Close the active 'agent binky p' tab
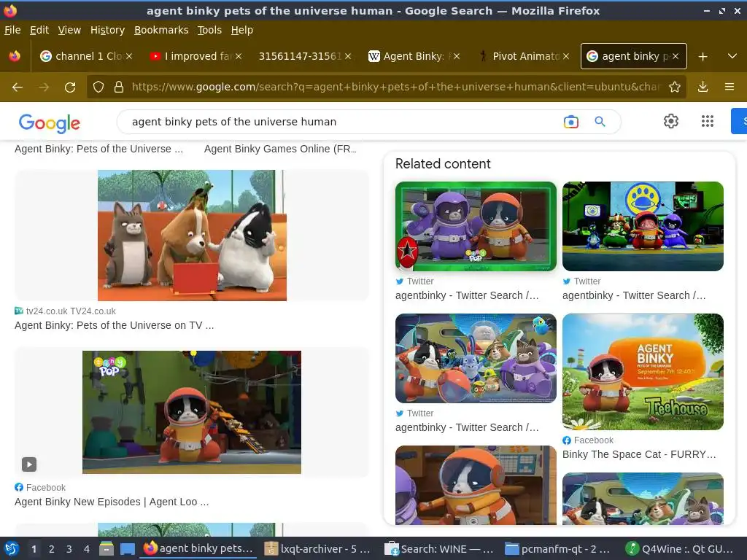Screen dimensions: 747x560 (x=675, y=56)
